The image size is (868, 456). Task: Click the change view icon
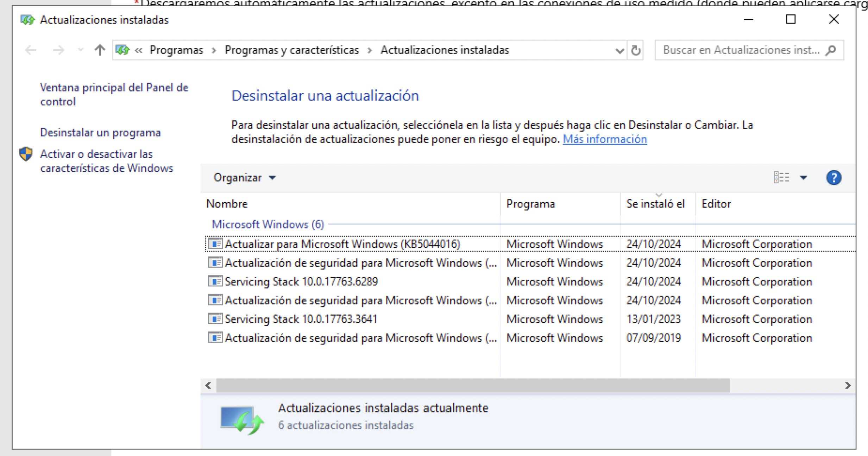click(x=781, y=177)
